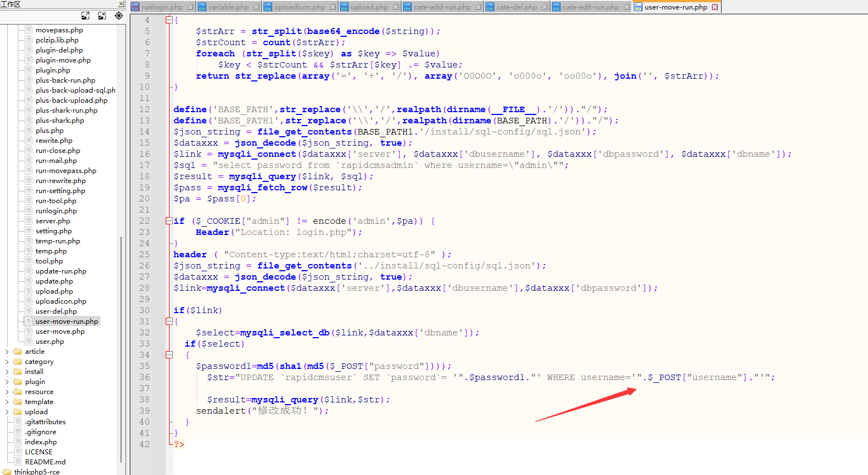Expand the article folder in the tree
The width and height of the screenshot is (868, 475).
[7, 351]
